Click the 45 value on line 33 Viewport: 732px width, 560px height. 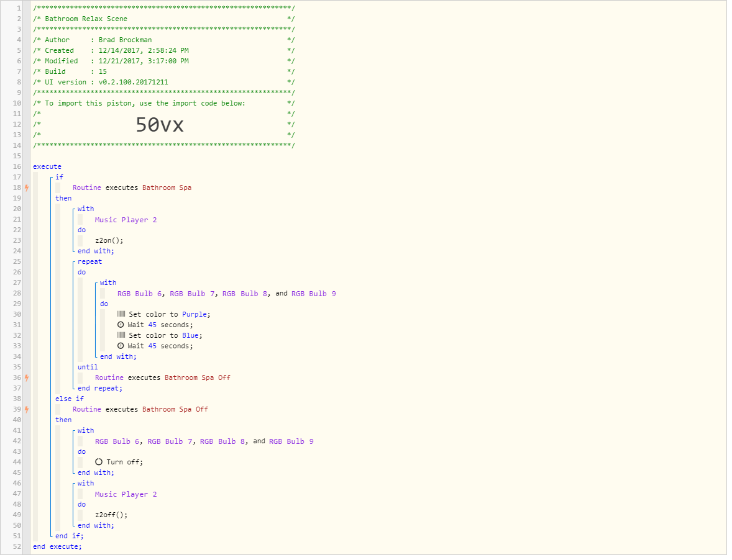point(152,346)
